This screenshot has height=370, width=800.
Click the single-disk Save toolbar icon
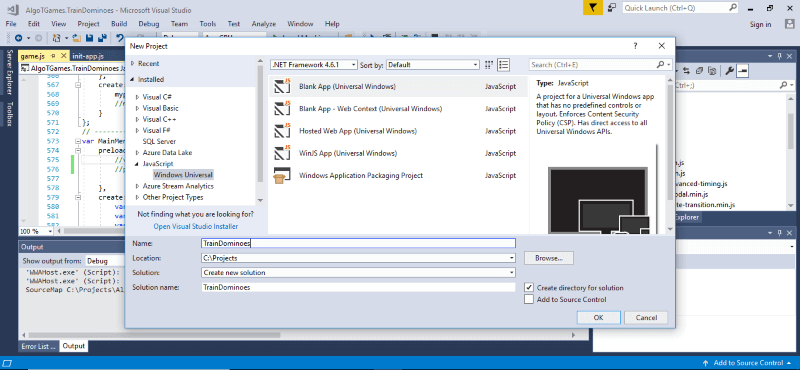(89, 38)
